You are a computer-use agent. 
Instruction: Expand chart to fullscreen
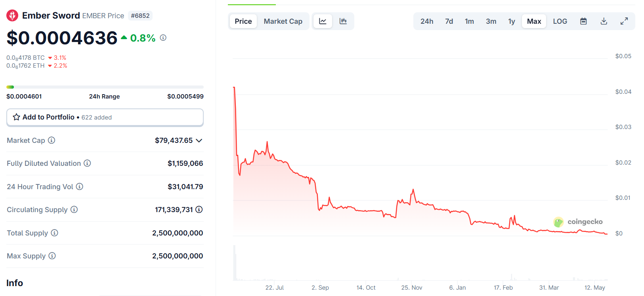(x=624, y=21)
